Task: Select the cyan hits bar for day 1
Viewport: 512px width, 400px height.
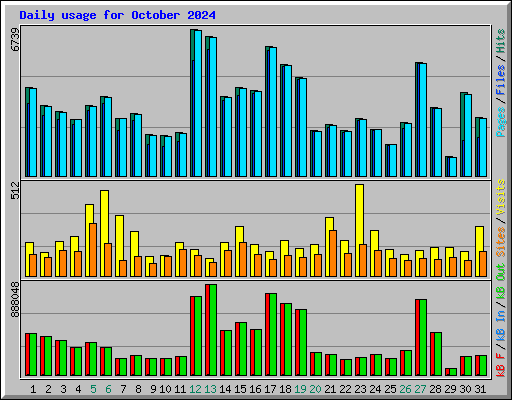Action: tap(33, 132)
